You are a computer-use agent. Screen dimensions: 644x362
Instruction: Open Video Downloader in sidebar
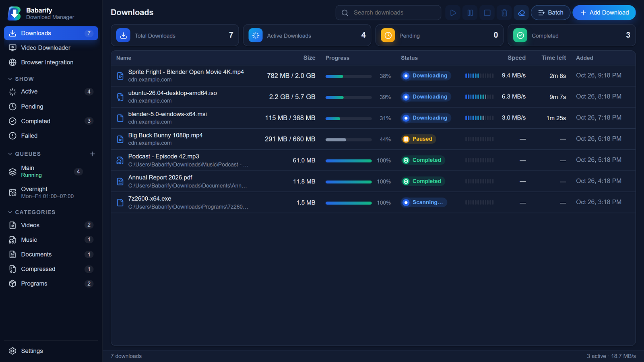coord(51,47)
